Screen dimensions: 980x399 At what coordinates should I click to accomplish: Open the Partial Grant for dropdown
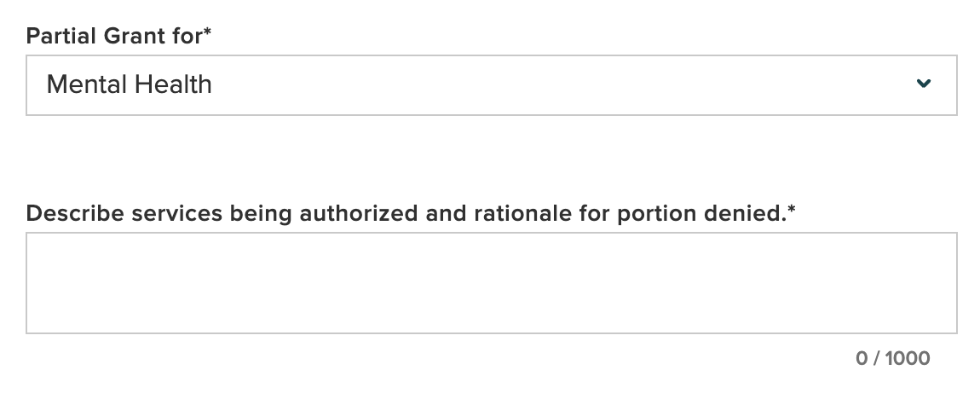click(491, 85)
